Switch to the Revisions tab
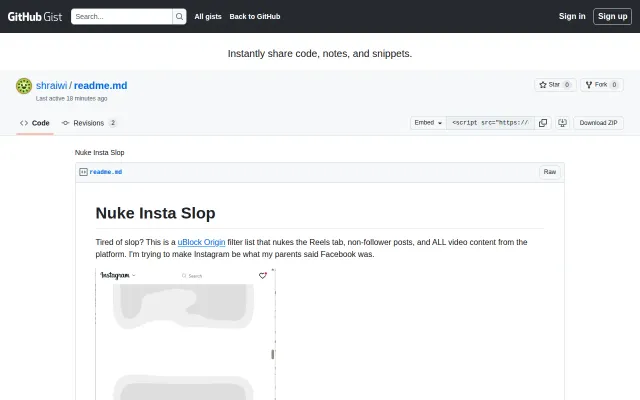The height and width of the screenshot is (400, 640). [x=89, y=123]
